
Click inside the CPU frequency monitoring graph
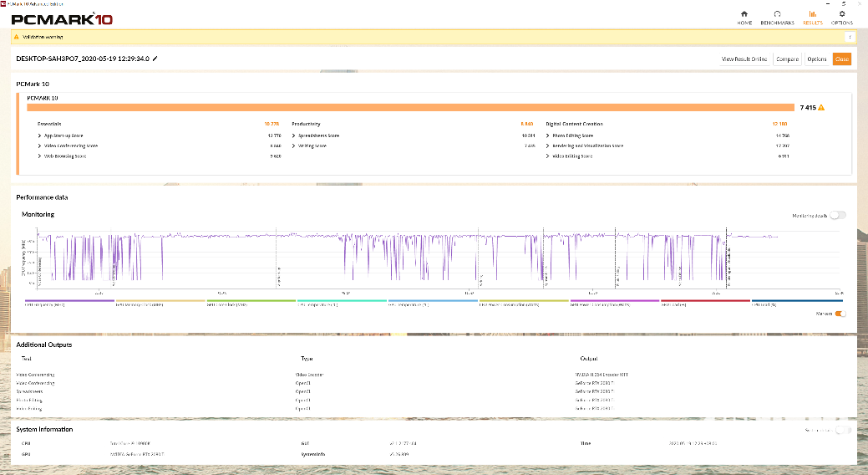pyautogui.click(x=437, y=258)
